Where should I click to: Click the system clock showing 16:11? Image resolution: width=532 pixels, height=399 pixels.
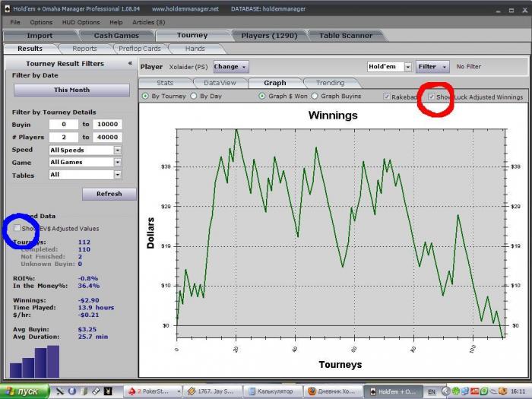point(518,392)
